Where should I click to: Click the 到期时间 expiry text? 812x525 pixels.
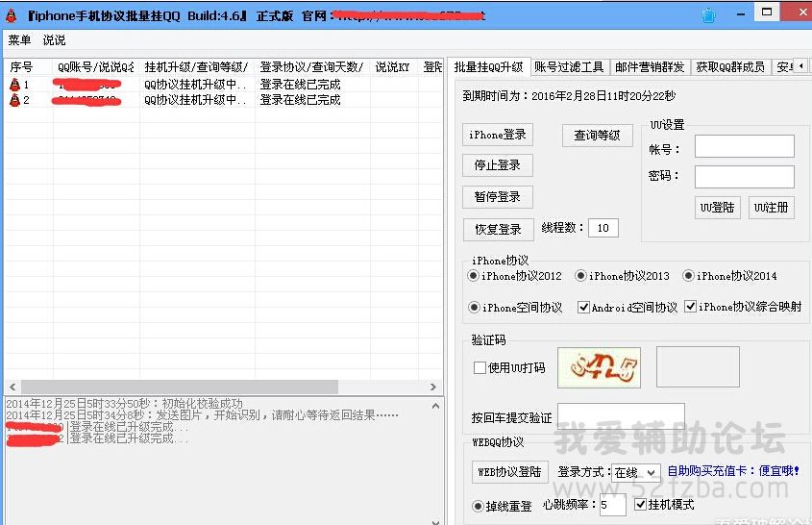(x=569, y=96)
